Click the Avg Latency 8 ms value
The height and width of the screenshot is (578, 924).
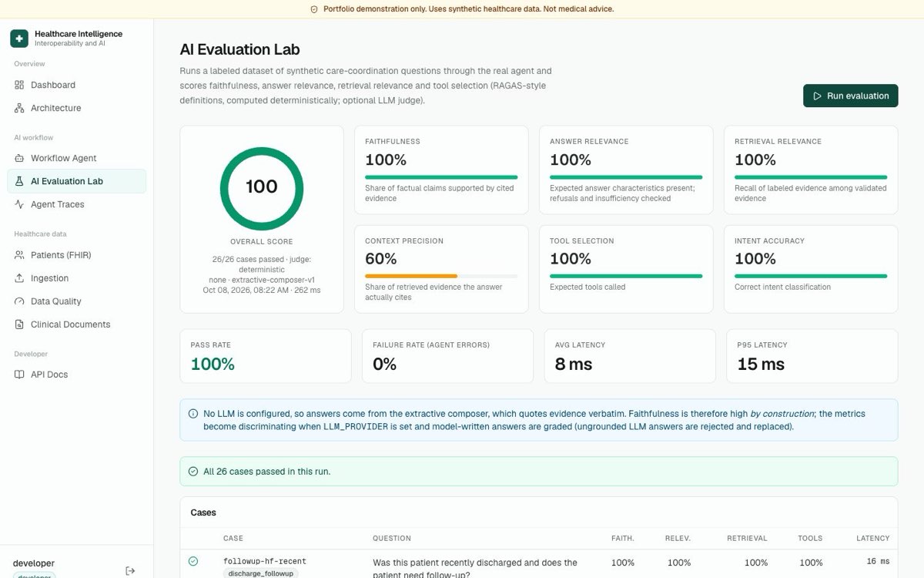(x=574, y=364)
